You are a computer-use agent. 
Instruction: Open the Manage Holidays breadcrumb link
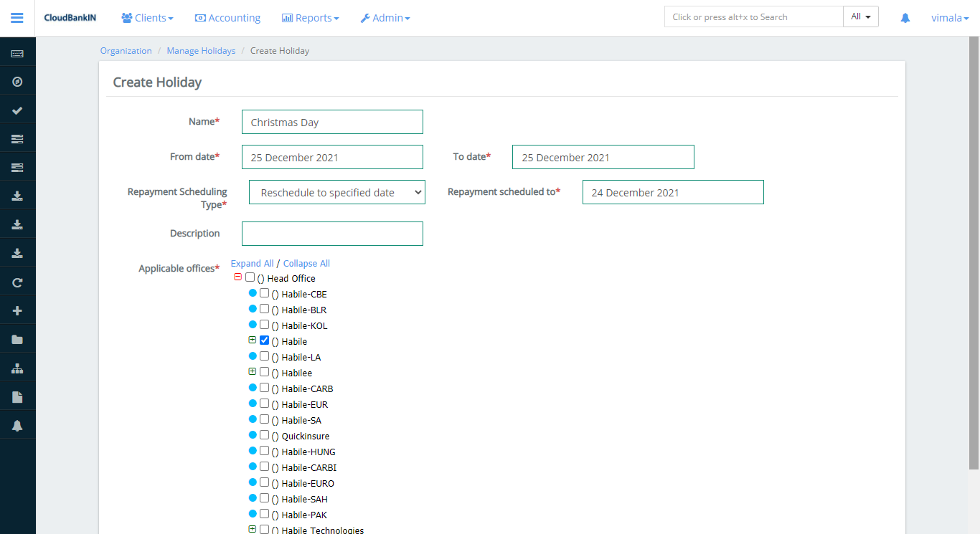point(201,50)
